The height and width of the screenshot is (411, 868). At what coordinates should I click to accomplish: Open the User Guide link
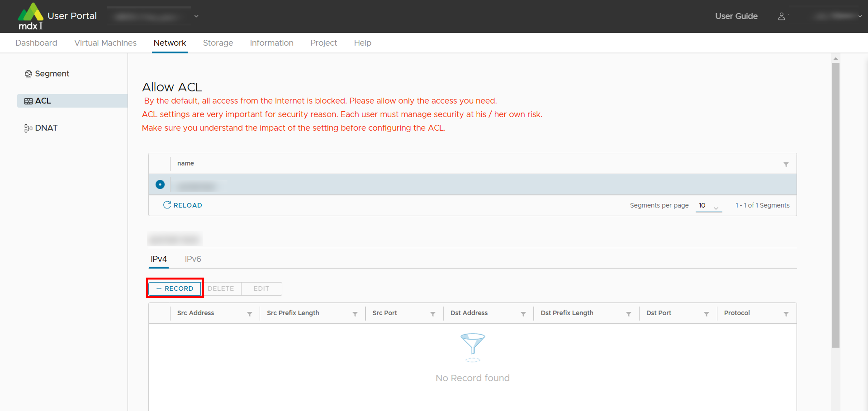coord(736,16)
